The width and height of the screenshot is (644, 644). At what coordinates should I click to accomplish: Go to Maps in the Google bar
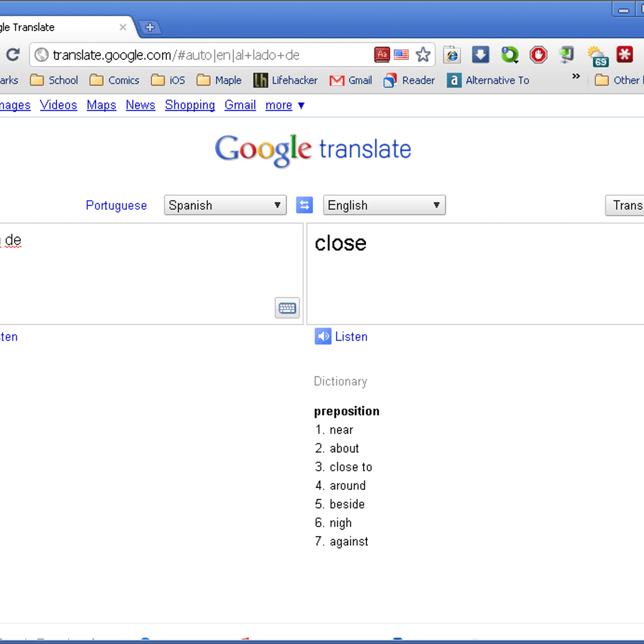tap(101, 105)
